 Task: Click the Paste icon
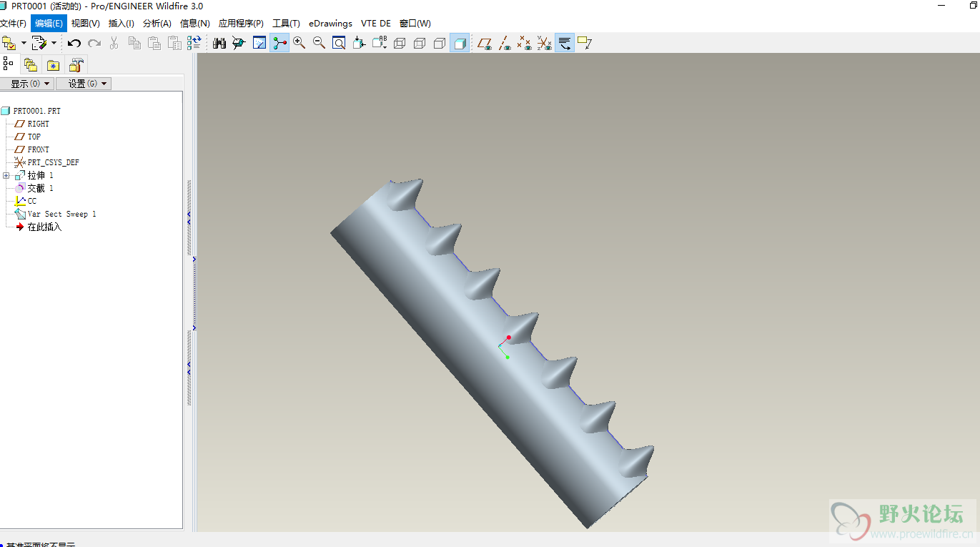click(x=154, y=44)
